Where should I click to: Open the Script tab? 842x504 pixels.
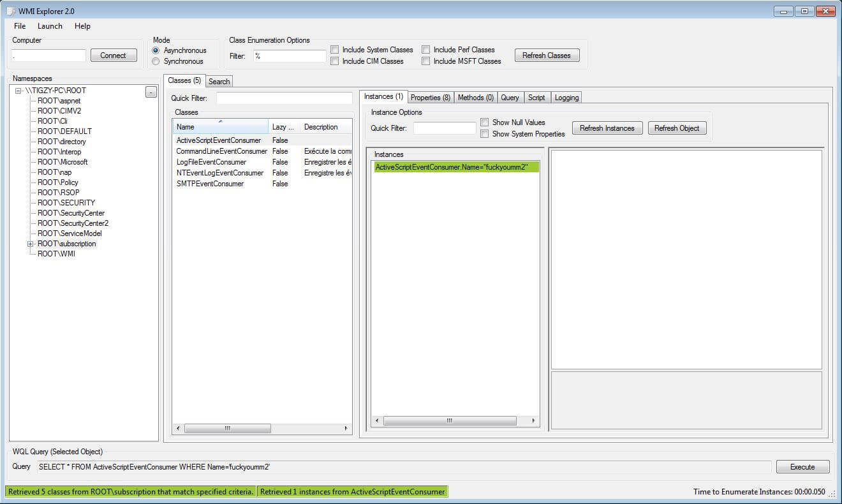(x=536, y=98)
